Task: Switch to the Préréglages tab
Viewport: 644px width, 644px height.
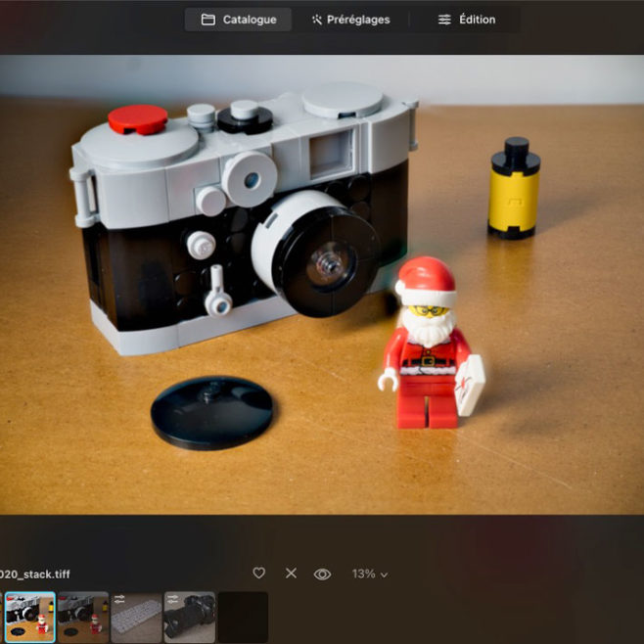Action: (x=350, y=20)
